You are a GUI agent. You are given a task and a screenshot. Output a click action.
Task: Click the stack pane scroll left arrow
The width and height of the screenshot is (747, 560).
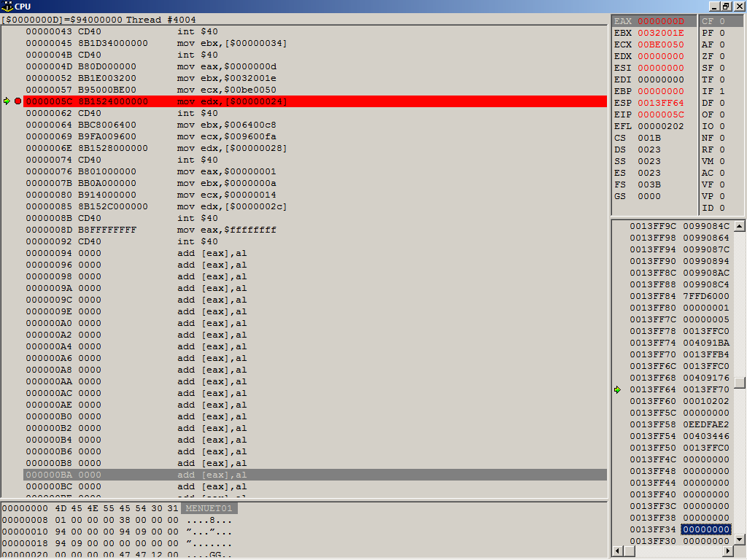pos(617,550)
